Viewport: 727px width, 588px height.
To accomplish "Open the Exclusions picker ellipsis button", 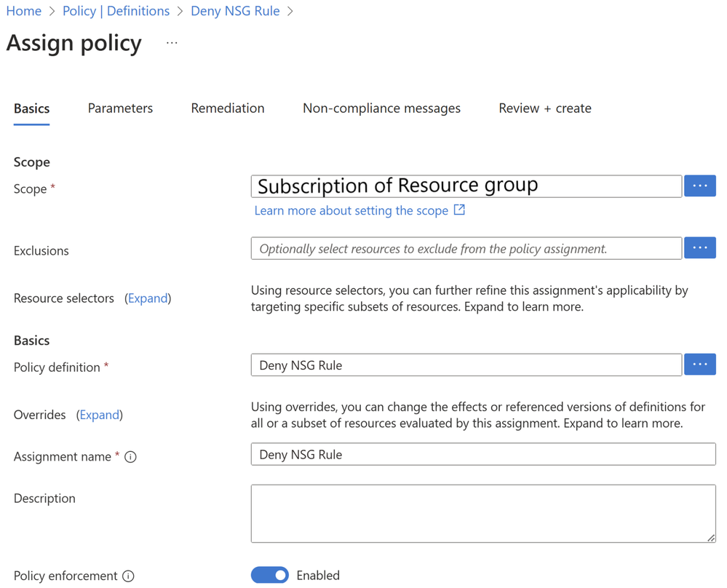I will click(x=699, y=247).
